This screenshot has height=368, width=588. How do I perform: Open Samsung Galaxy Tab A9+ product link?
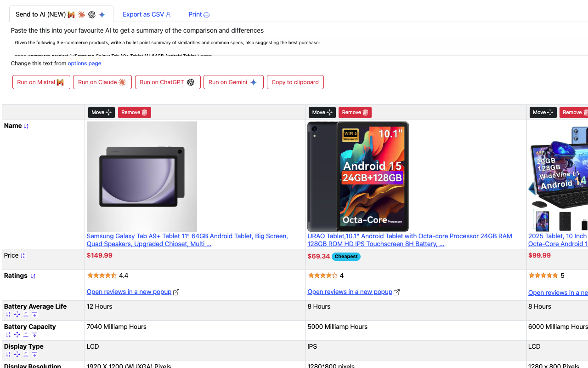[x=187, y=240]
